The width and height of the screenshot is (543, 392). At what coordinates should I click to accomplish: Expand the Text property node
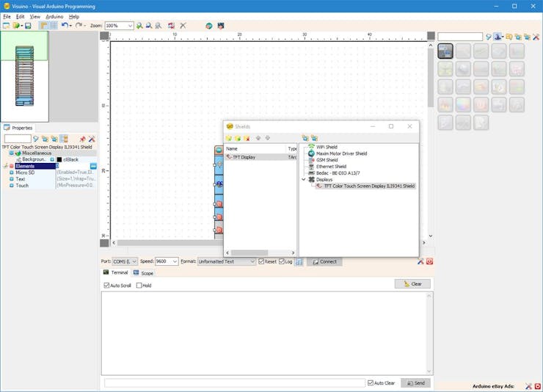[12, 179]
